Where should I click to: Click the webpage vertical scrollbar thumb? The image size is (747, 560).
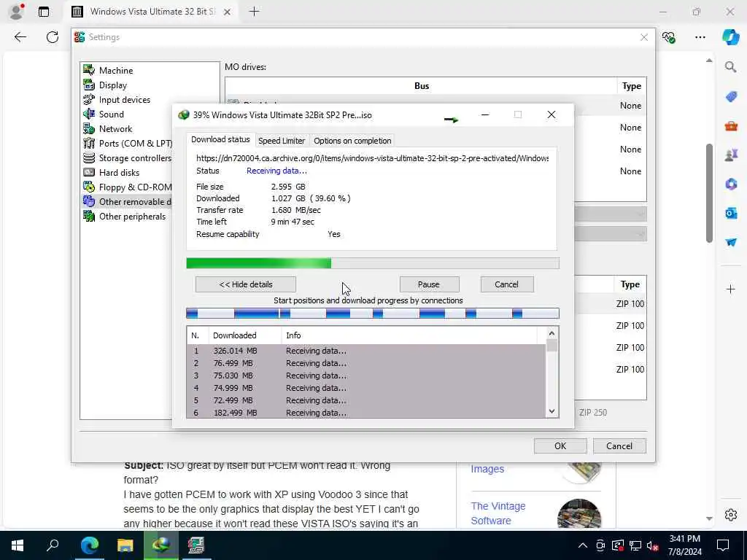point(709,192)
